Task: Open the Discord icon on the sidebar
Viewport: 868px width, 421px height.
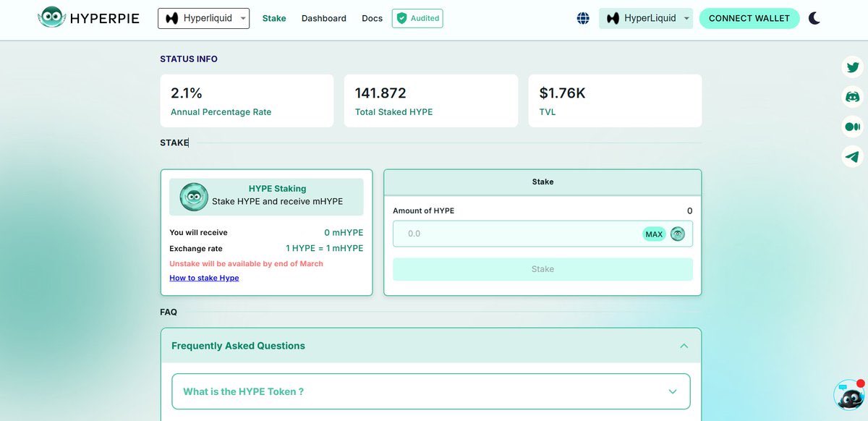Action: (x=852, y=96)
